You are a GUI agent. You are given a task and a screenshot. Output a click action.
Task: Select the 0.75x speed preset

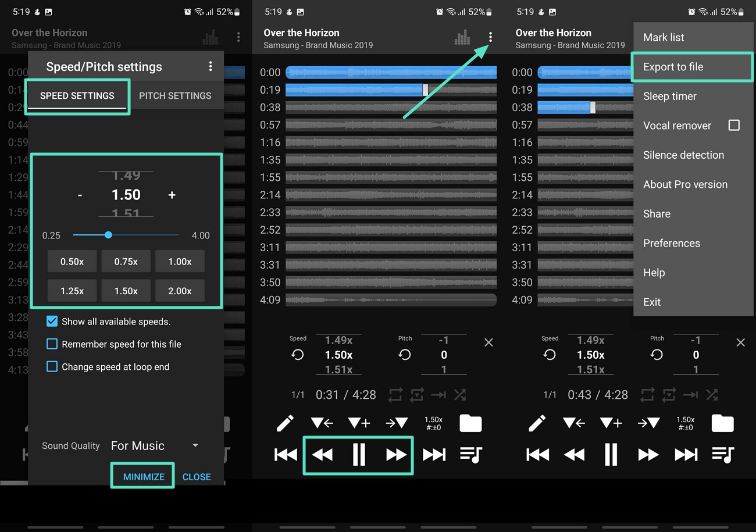click(126, 262)
